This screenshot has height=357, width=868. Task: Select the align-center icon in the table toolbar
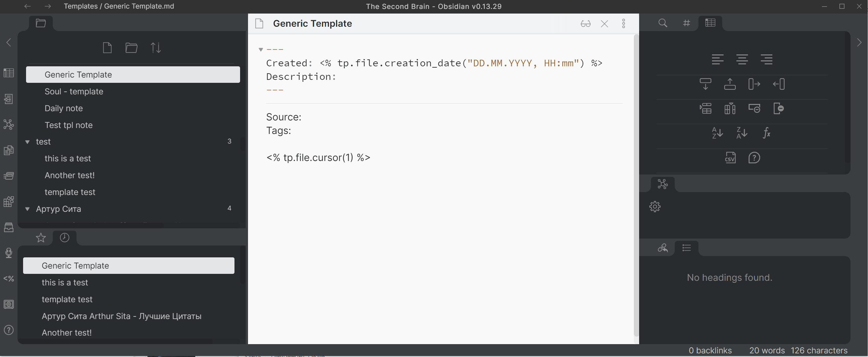click(x=742, y=59)
